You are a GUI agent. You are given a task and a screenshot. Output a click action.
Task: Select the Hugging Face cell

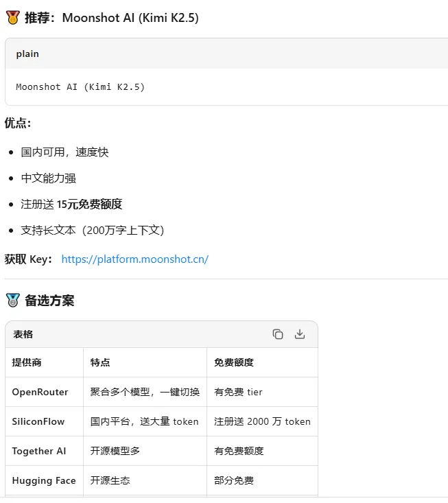pos(44,480)
